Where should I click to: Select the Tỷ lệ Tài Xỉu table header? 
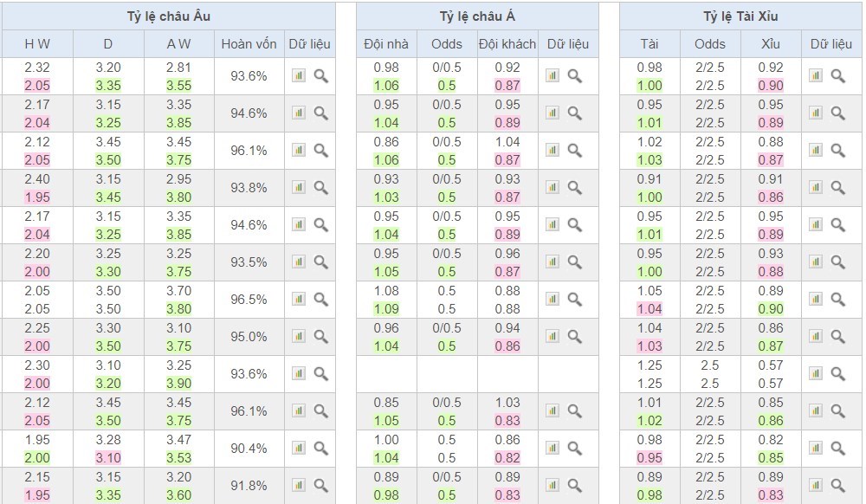pyautogui.click(x=740, y=16)
